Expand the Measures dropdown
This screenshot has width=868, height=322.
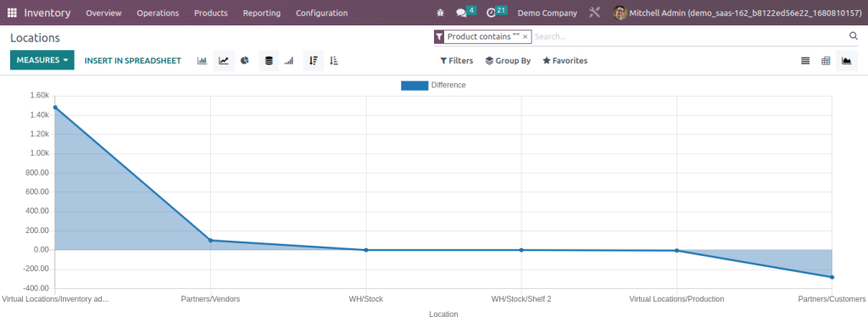(42, 60)
